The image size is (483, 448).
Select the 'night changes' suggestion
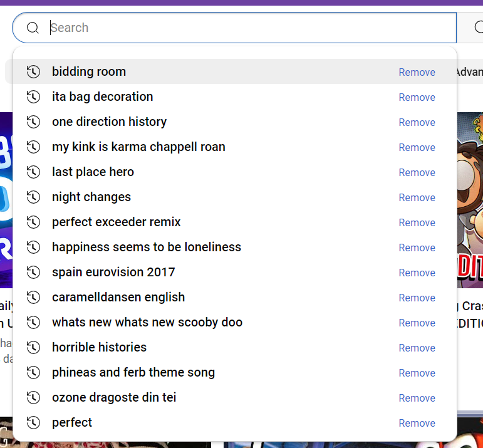click(x=235, y=197)
